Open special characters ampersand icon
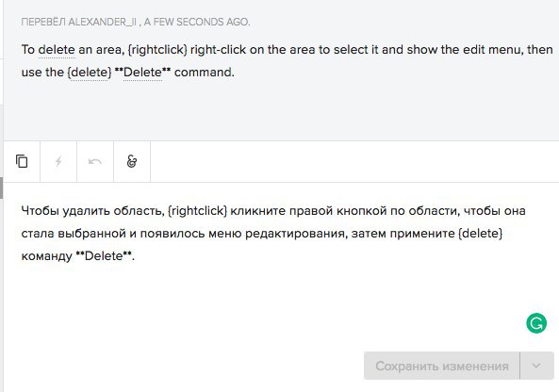Viewport: 559px width, 392px height. coord(132,161)
